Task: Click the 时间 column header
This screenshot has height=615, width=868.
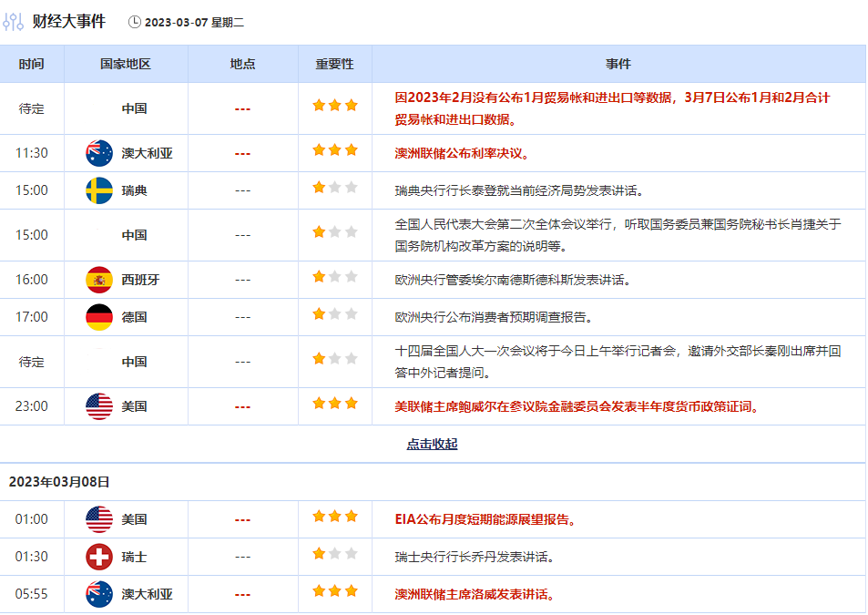Action: [31, 64]
